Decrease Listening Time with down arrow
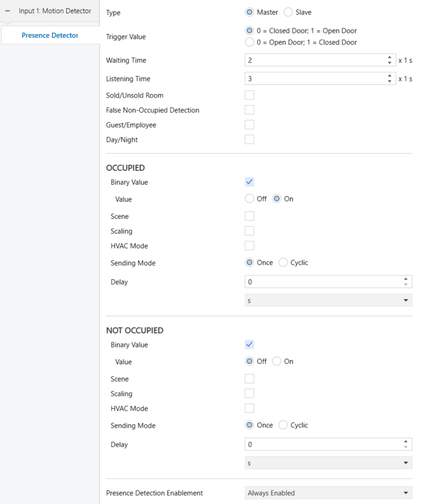 389,81
